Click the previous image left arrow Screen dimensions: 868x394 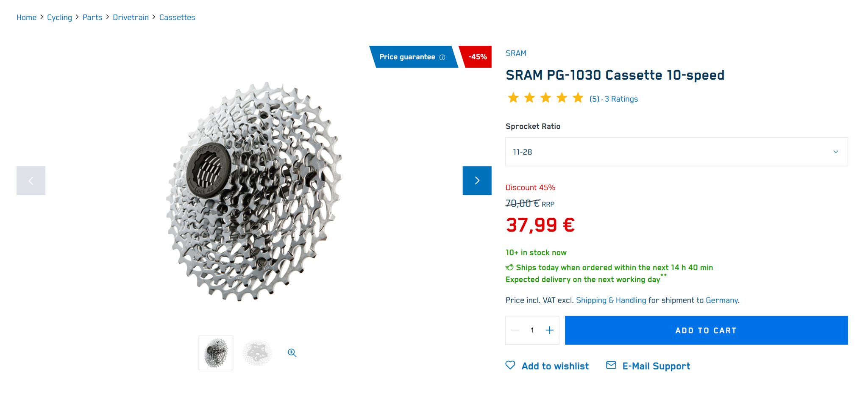31,180
